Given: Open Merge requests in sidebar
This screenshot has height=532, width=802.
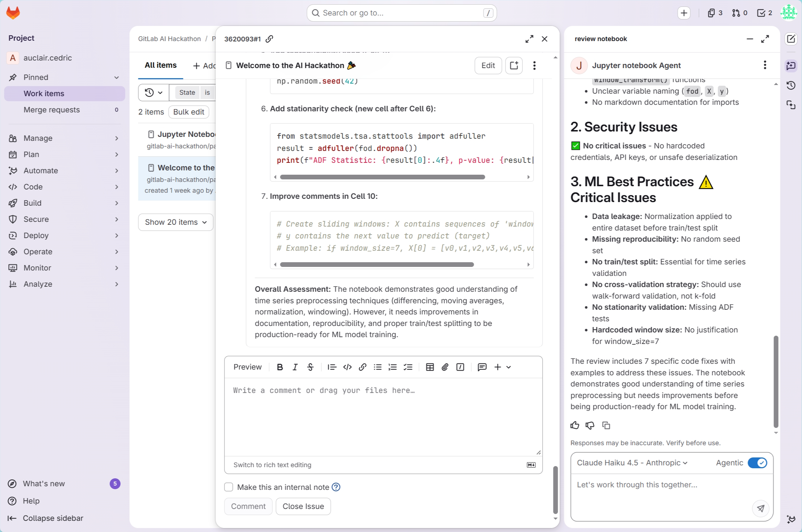Looking at the screenshot, I should click(x=52, y=110).
